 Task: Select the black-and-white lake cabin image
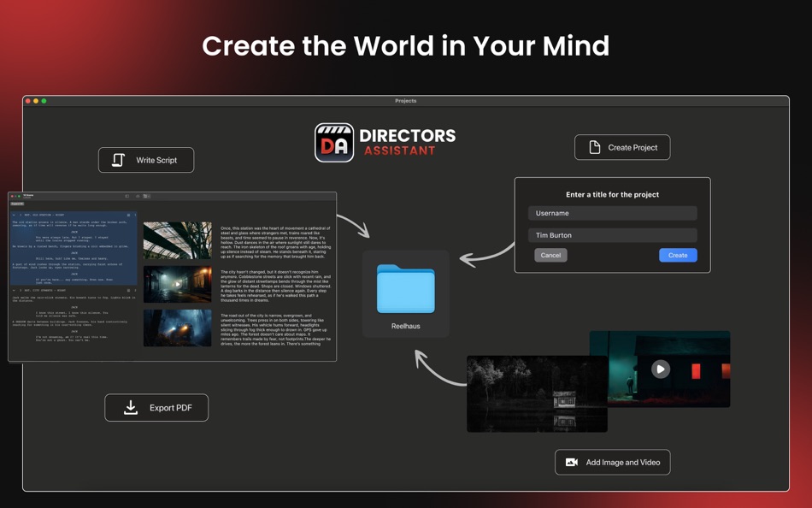tap(537, 394)
